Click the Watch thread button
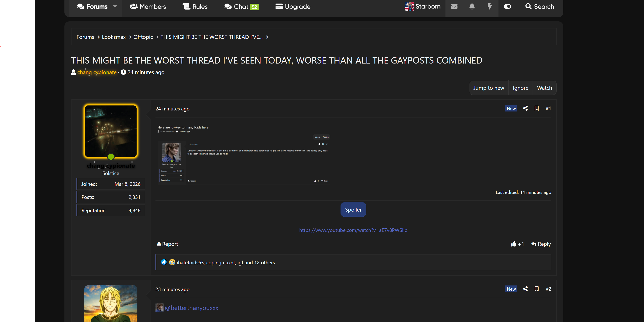The width and height of the screenshot is (644, 322). [x=544, y=88]
